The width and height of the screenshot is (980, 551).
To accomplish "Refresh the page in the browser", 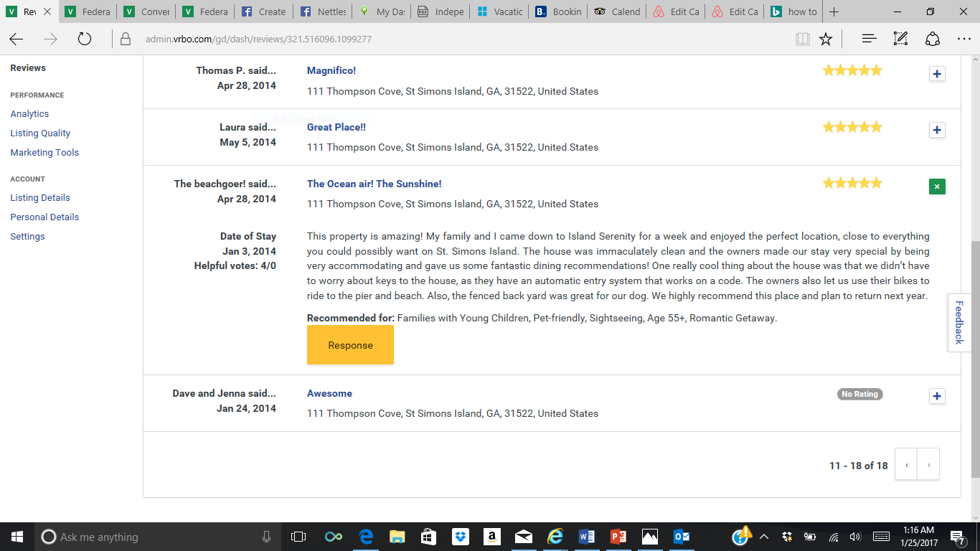I will 85,39.
